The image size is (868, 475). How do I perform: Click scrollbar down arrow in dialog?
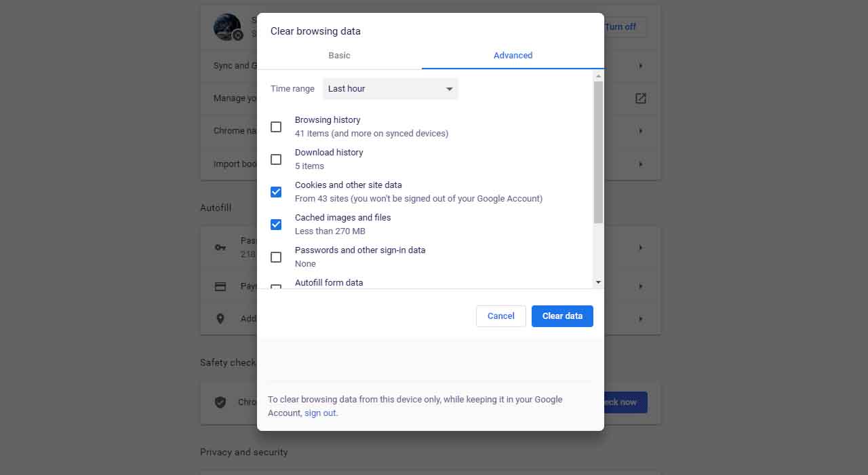[598, 282]
